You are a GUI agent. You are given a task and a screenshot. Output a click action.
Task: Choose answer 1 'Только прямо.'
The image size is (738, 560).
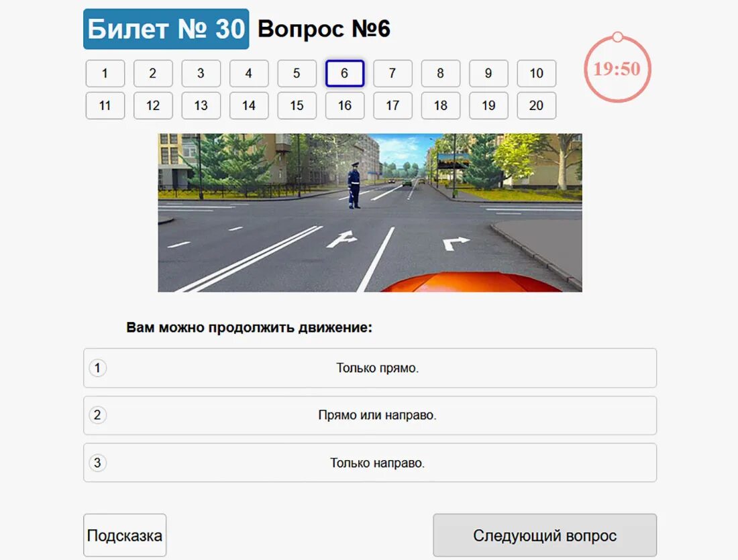tap(370, 368)
